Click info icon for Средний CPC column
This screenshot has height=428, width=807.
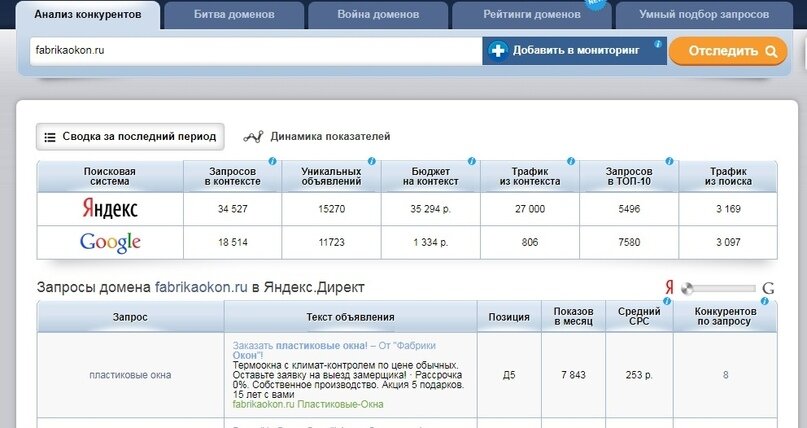[x=667, y=301]
